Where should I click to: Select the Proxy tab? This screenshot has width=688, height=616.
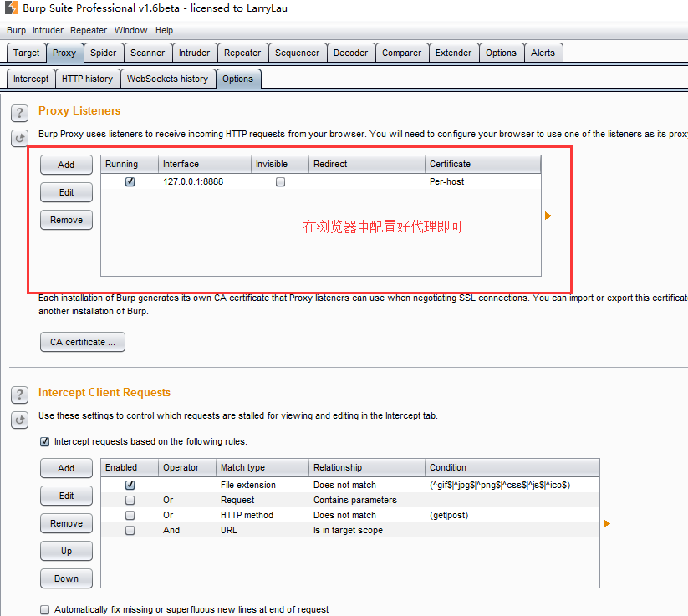64,53
